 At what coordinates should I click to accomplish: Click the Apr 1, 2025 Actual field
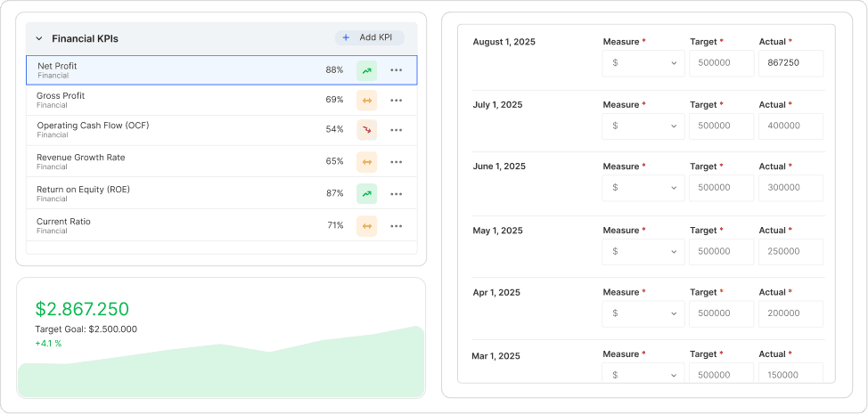790,313
